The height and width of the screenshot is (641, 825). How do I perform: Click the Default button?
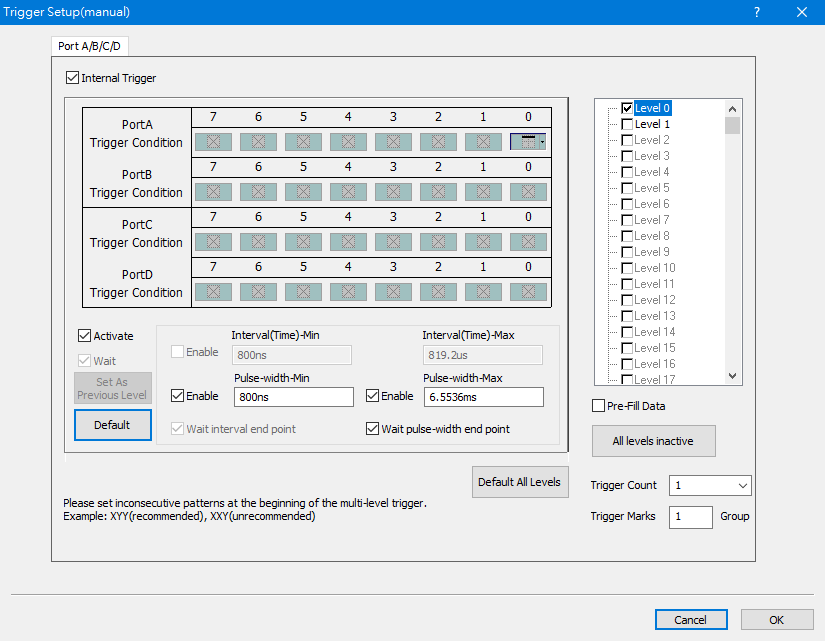pos(113,425)
